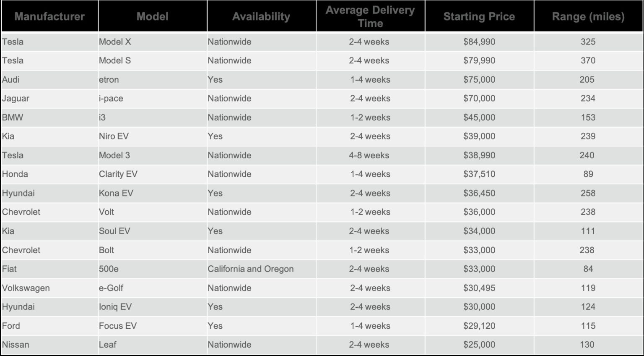Click the Clarity EV model cell

(118, 174)
